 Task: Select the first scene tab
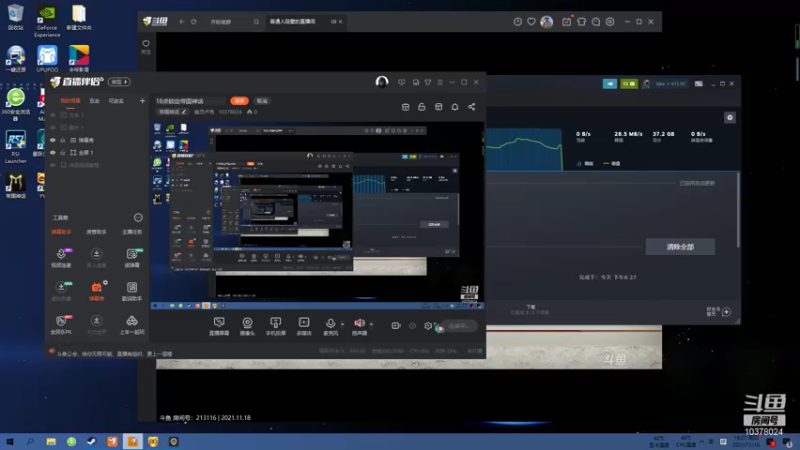70,101
